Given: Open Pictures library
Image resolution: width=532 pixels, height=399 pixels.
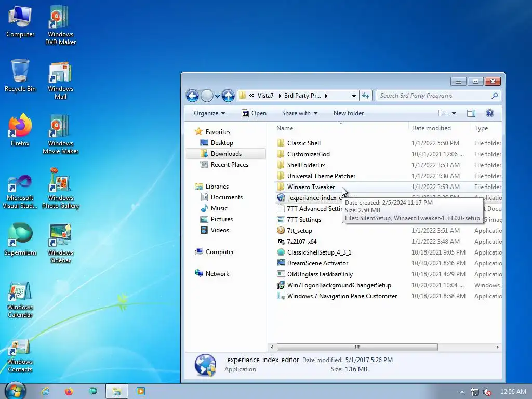Looking at the screenshot, I should (x=221, y=219).
